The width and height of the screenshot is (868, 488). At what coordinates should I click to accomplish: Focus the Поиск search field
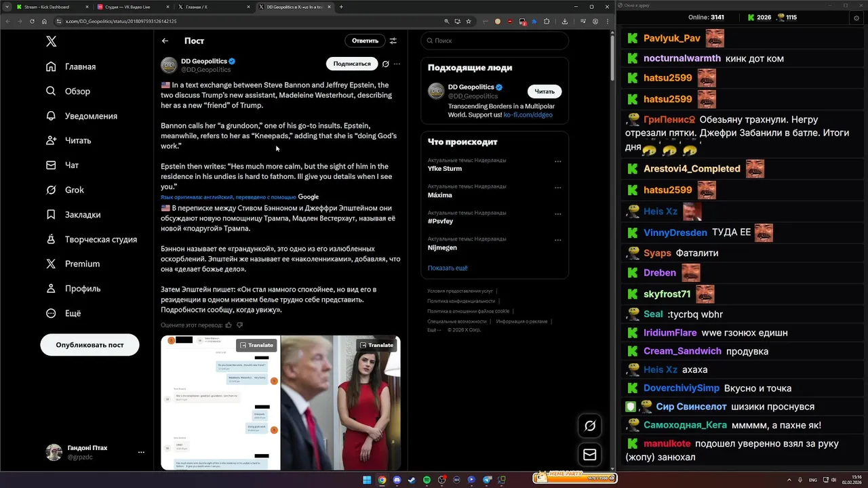pos(494,41)
